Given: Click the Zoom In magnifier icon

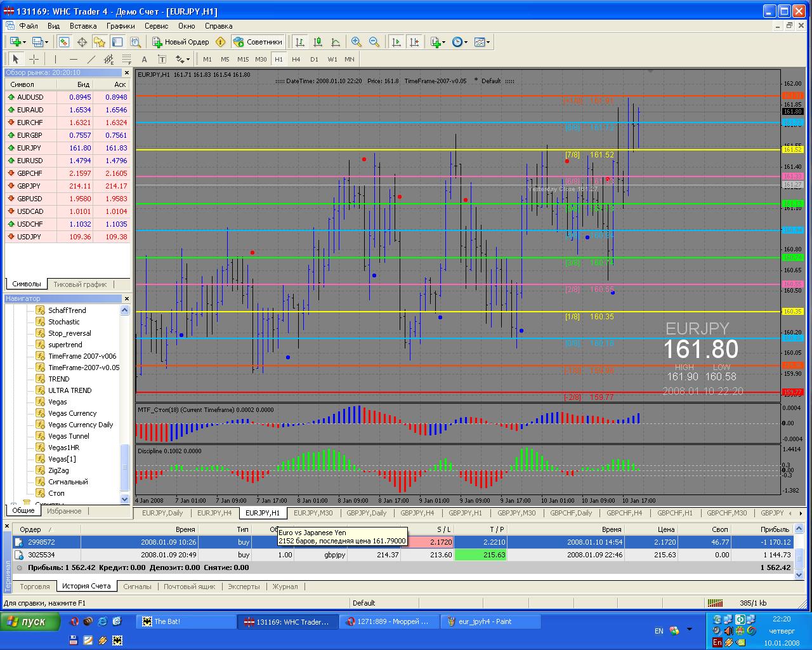Looking at the screenshot, I should point(357,42).
